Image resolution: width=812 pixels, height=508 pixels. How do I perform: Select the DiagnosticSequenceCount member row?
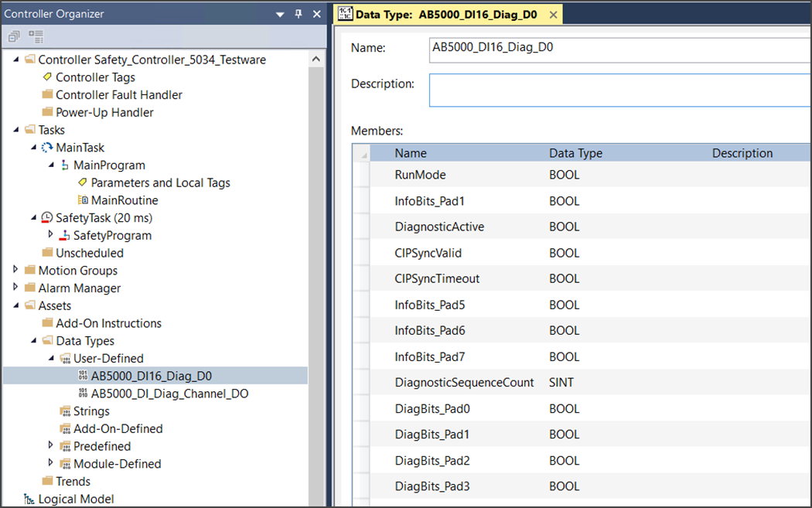click(x=464, y=383)
